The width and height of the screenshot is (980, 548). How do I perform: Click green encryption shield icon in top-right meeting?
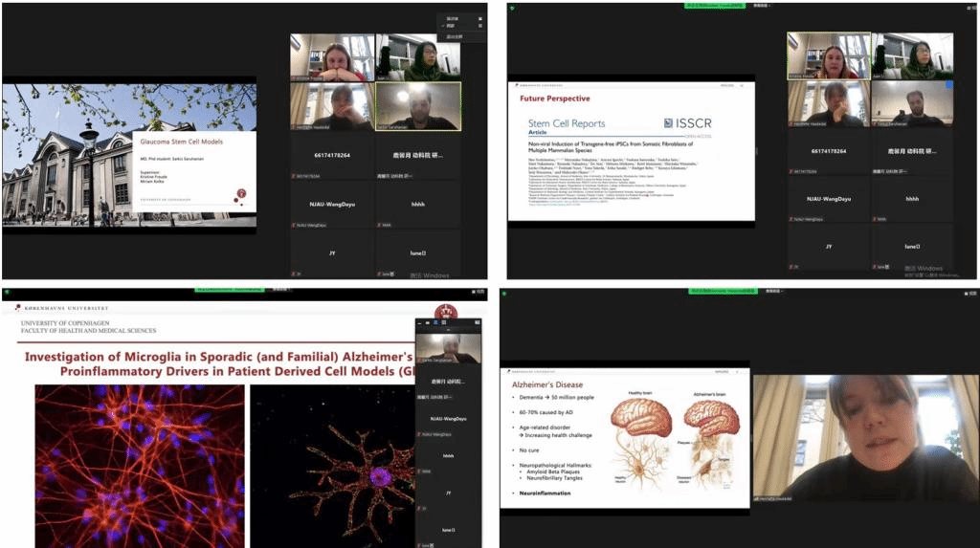click(510, 6)
